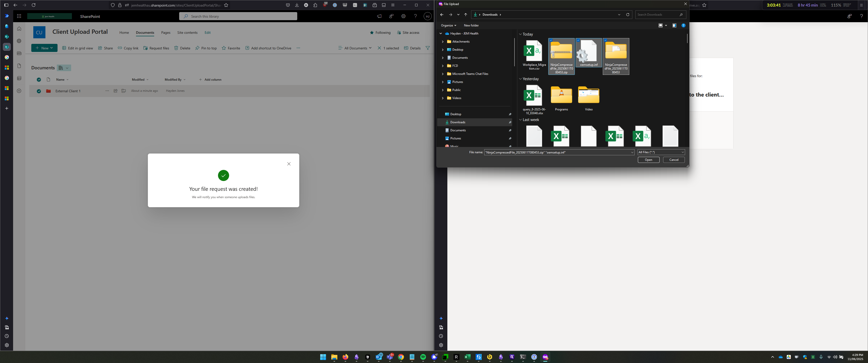Collapse the Today group
This screenshot has height=363, width=868.
point(520,34)
